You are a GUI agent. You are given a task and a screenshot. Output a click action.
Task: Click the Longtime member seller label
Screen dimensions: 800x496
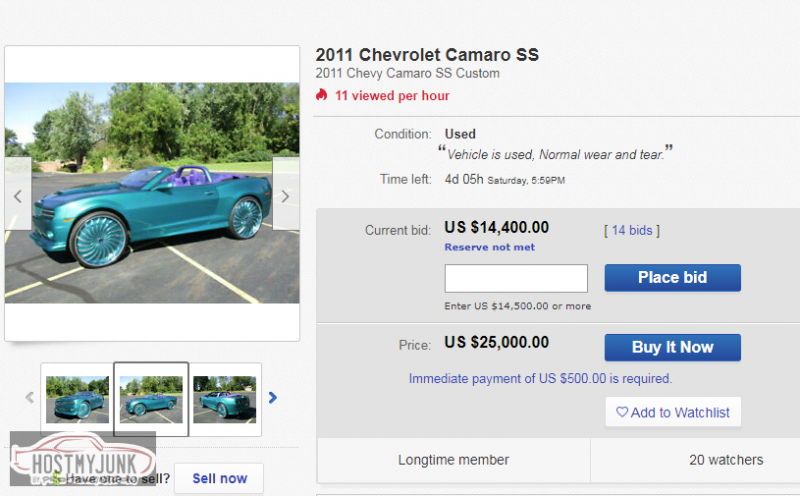454,460
